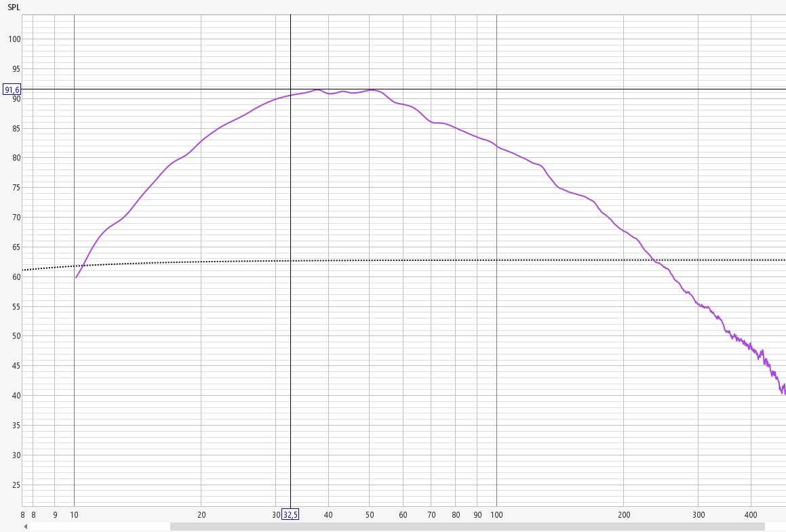Click the noisy tail of the purple curve at the right edge
Image resolution: width=786 pixels, height=532 pixels.
(x=783, y=389)
